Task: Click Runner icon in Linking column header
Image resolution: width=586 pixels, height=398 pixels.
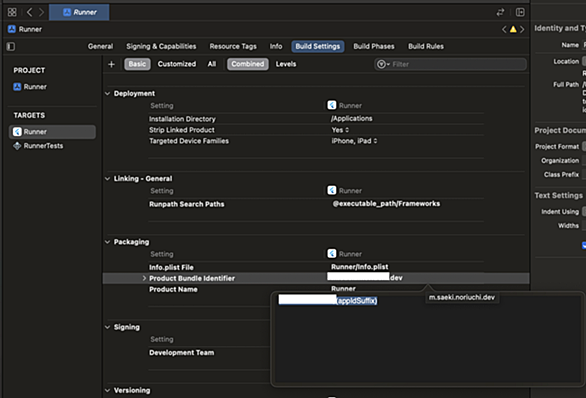Action: pyautogui.click(x=332, y=191)
